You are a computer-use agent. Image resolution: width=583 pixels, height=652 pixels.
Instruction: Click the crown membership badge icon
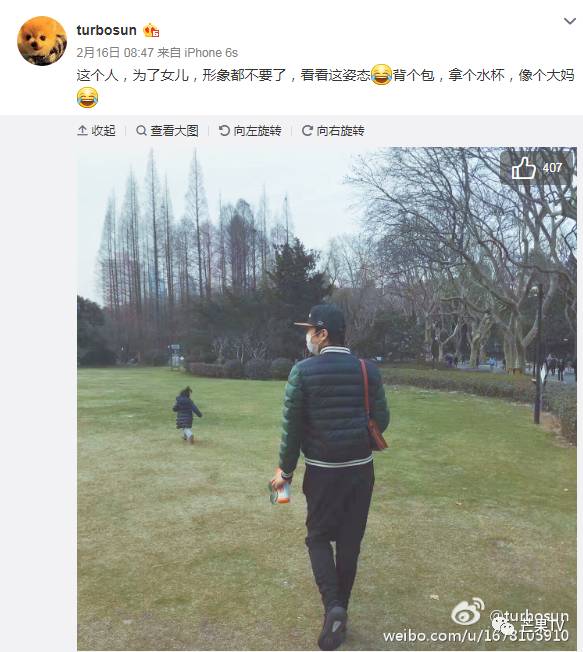click(x=151, y=30)
